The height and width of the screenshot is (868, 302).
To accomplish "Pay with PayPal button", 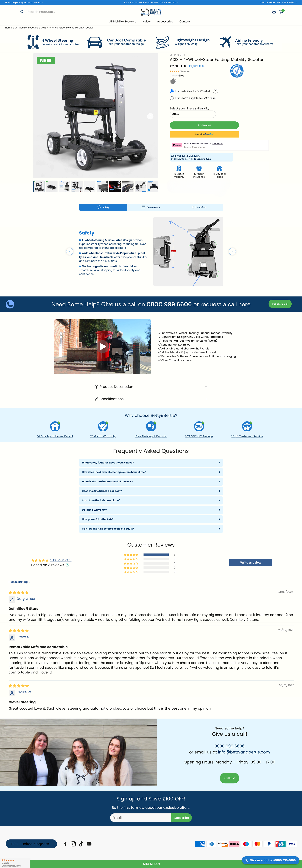I will (204, 135).
